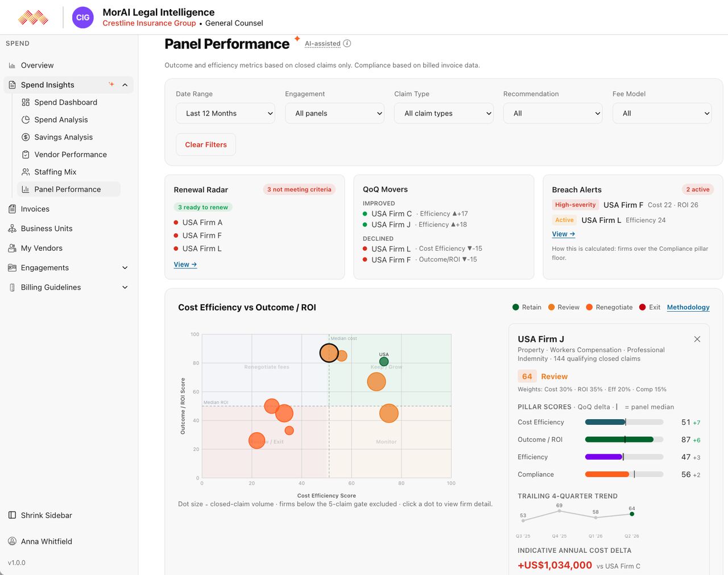The height and width of the screenshot is (575, 728).
Task: Open Overview via its bar-chart icon
Action: [x=12, y=65]
